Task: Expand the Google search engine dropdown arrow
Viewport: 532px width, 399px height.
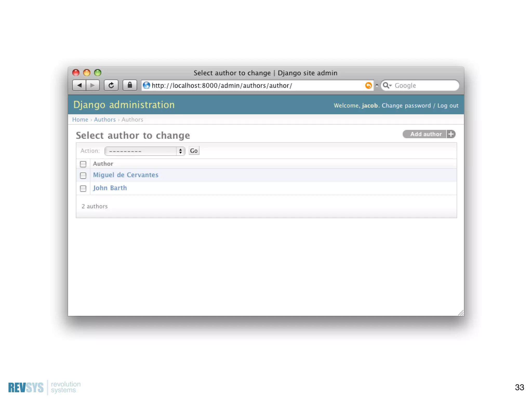Action: tap(390, 85)
